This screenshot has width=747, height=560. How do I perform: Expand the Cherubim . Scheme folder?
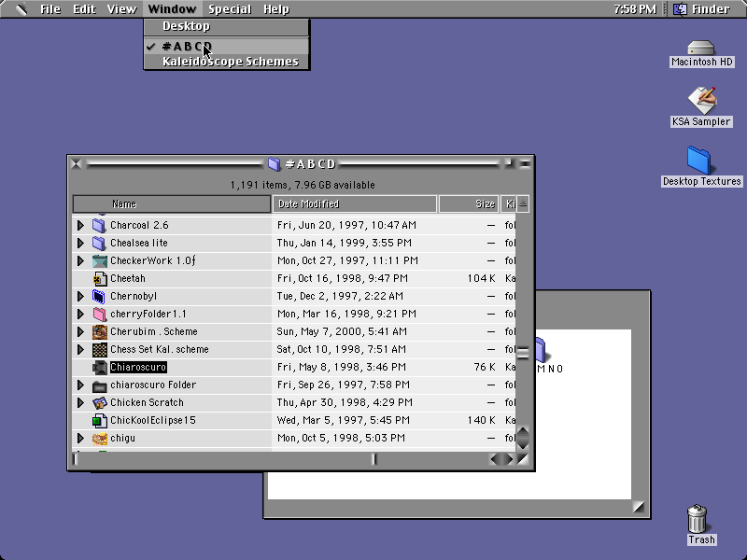pos(80,332)
